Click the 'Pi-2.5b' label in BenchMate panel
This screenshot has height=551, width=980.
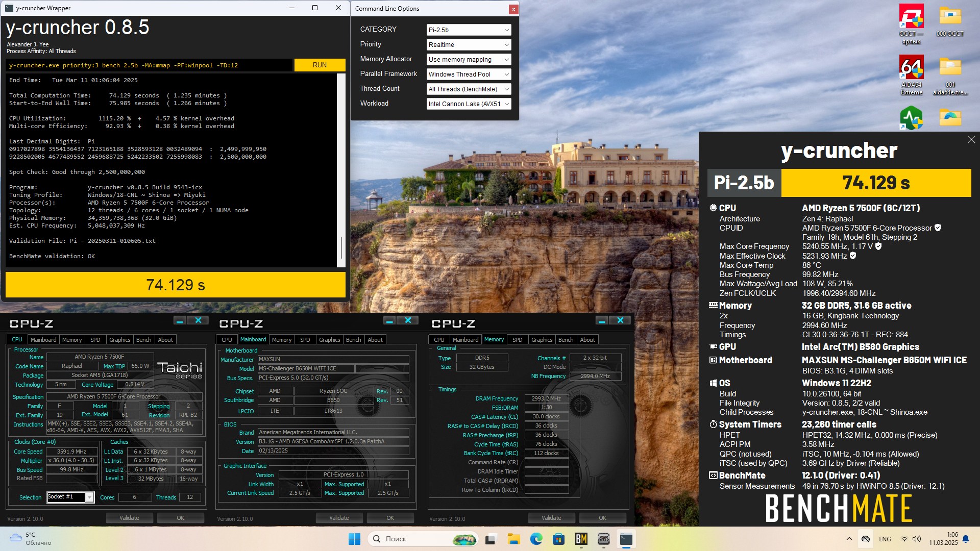[x=744, y=183]
